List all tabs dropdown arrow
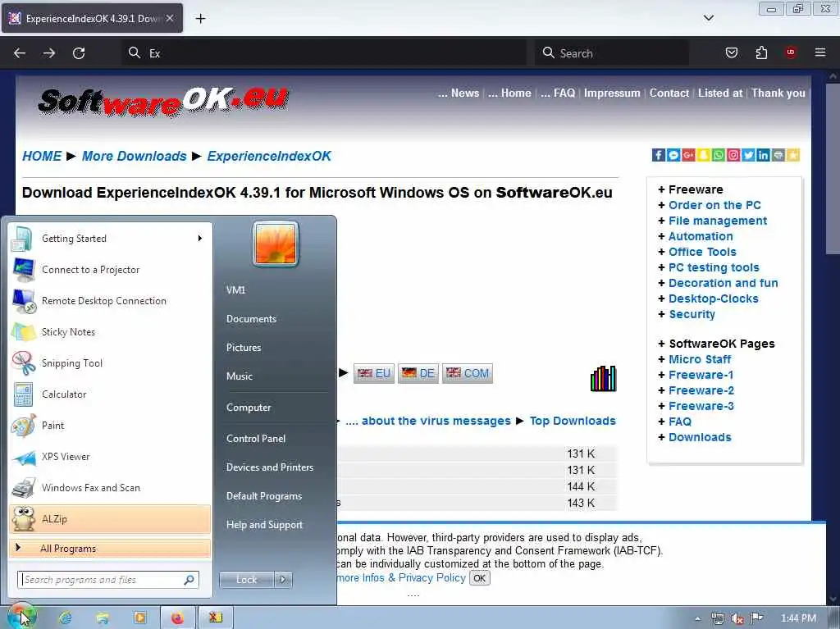 [709, 18]
